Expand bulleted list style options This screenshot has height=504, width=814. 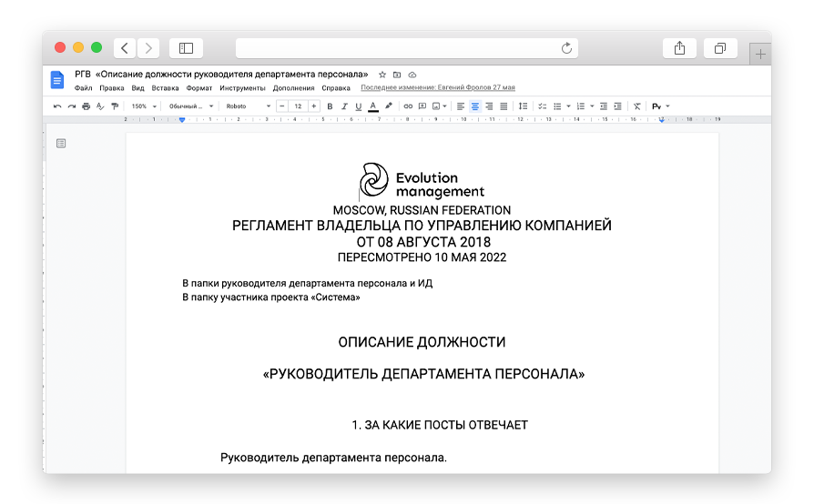click(568, 106)
